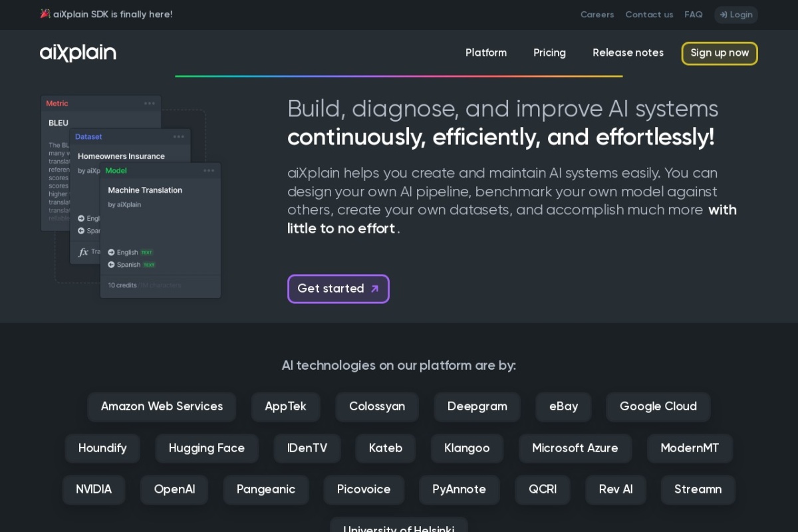Go to the Pricing page
798x532 pixels.
pos(549,53)
